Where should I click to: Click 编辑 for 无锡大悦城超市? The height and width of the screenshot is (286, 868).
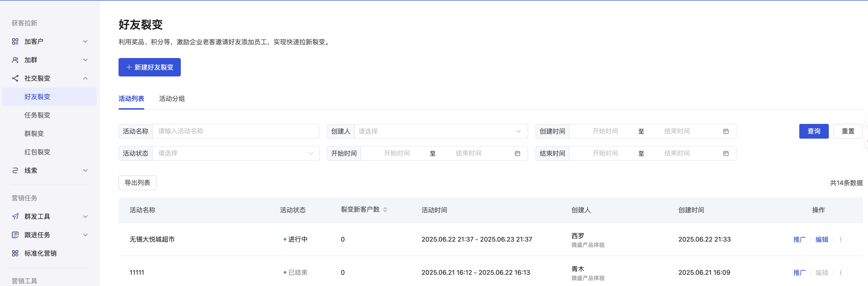pyautogui.click(x=821, y=239)
